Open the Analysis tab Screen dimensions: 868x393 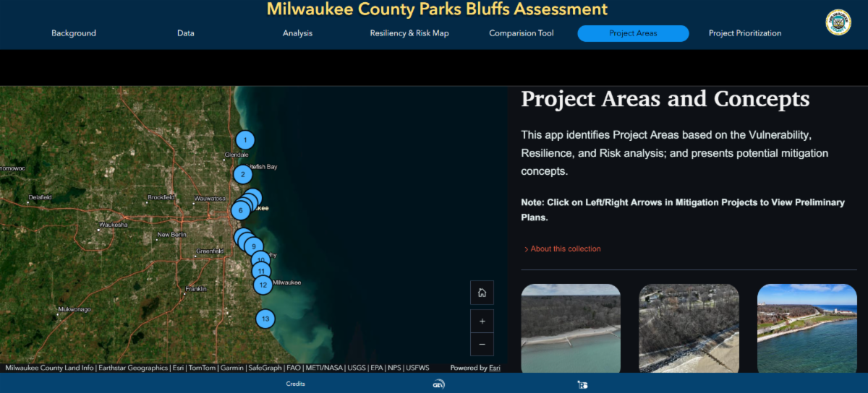coord(297,33)
